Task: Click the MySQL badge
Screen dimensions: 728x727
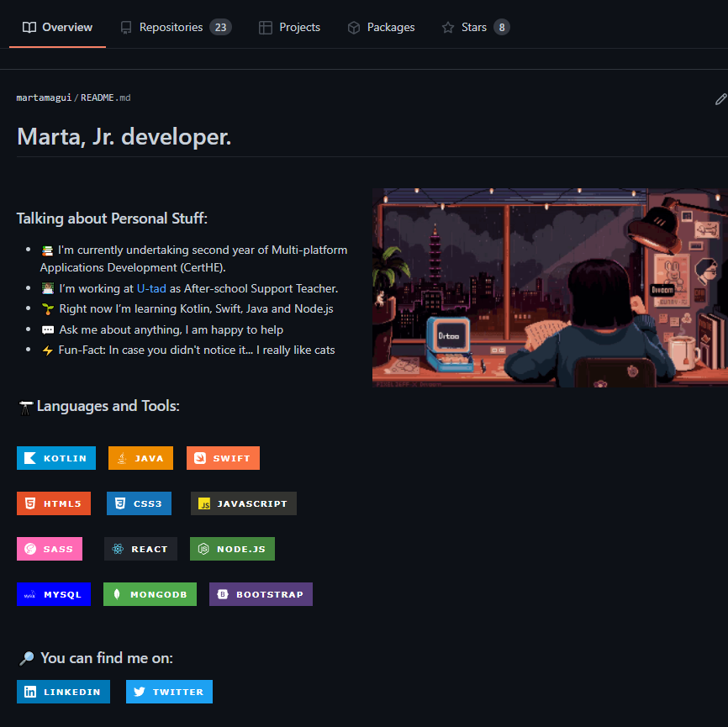Action: coord(54,594)
